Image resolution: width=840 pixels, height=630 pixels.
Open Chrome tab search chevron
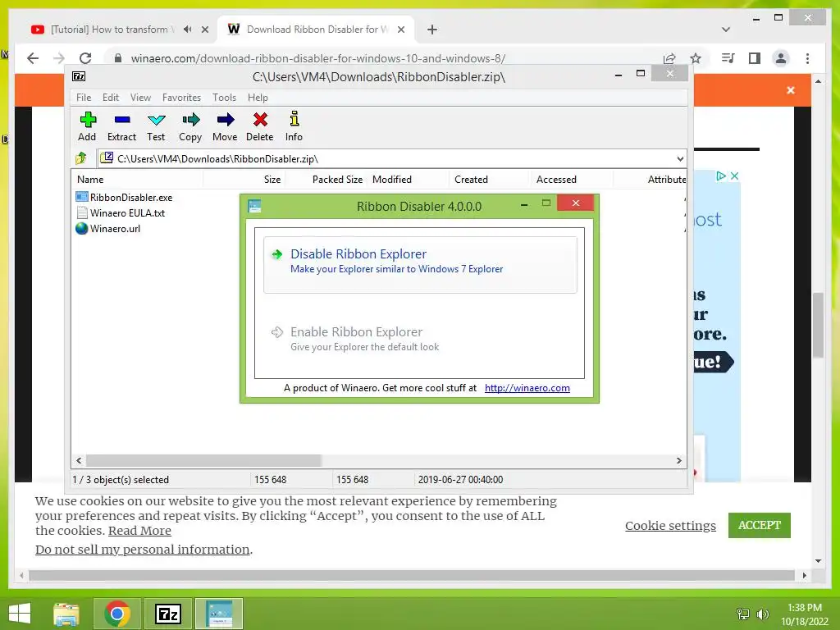coord(726,30)
